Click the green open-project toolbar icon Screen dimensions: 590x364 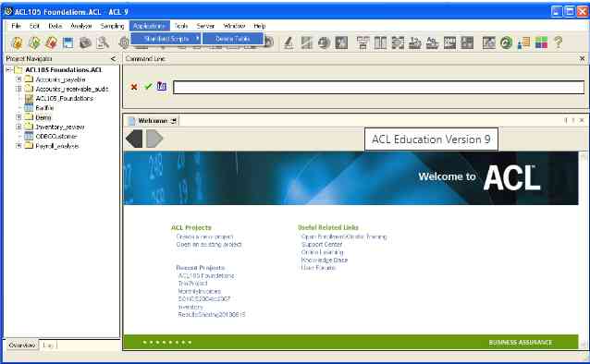[34, 42]
